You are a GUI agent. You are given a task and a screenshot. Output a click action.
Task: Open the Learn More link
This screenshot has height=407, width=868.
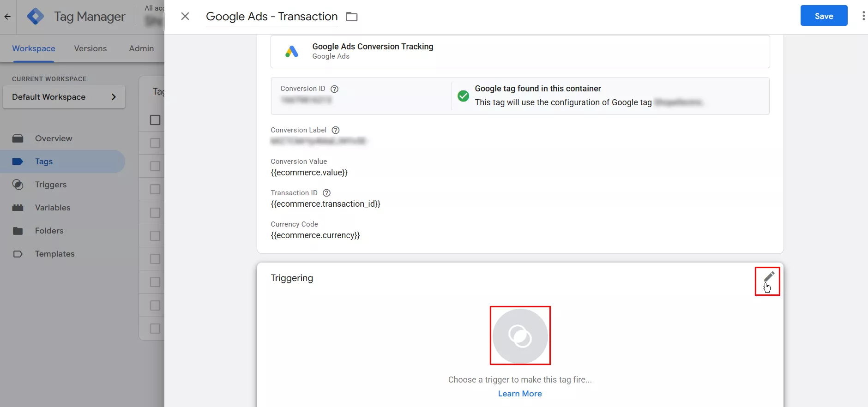click(520, 394)
